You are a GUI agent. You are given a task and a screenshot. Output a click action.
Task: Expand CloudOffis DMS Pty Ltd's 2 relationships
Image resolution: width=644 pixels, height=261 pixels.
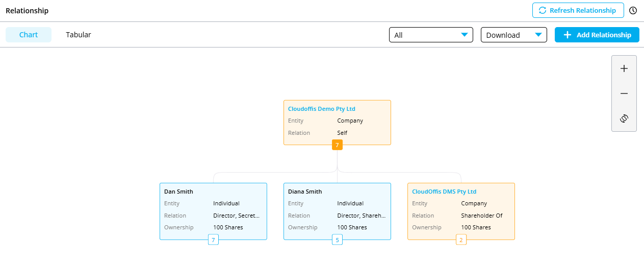461,240
